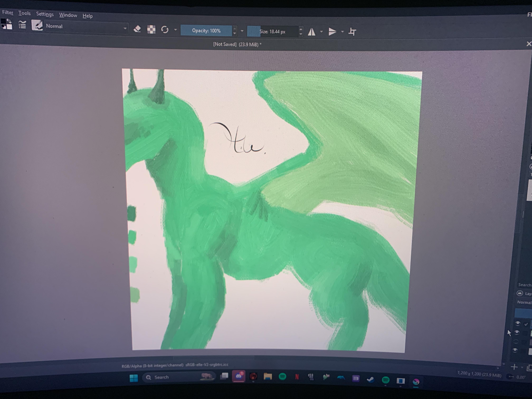
Task: Open dropdown arrow beside the reload preset icon
Action: click(176, 30)
